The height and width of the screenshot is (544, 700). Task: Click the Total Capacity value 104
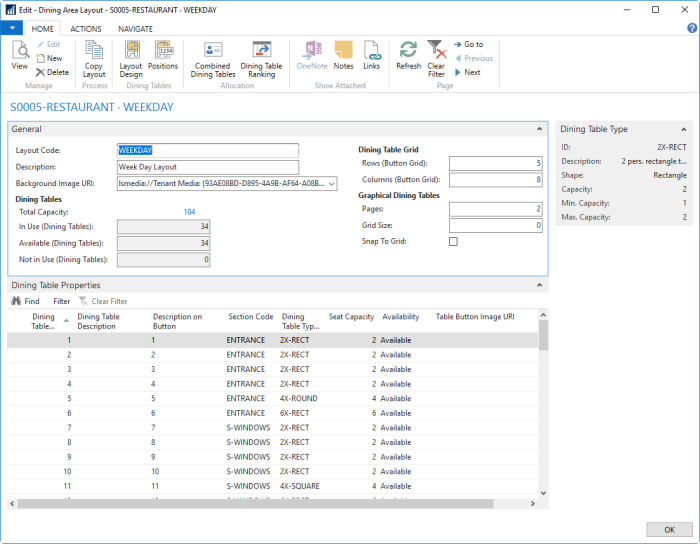click(x=190, y=212)
